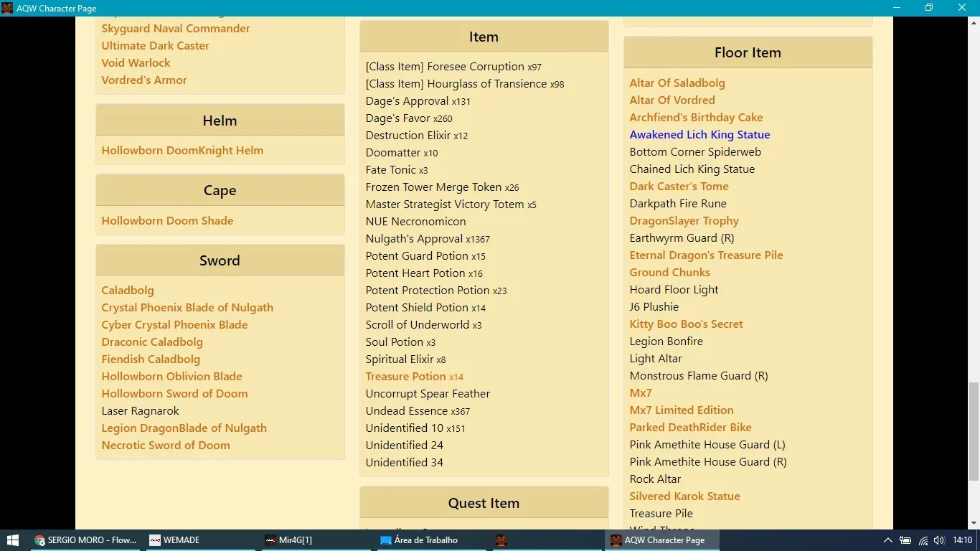The image size is (980, 551).
Task: Select AQW Character Page taskbar button
Action: coord(661,540)
